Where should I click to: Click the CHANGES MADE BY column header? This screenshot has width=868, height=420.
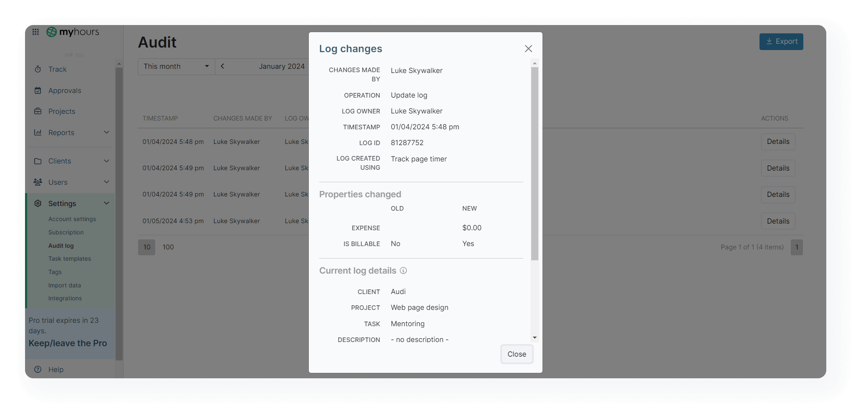243,118
